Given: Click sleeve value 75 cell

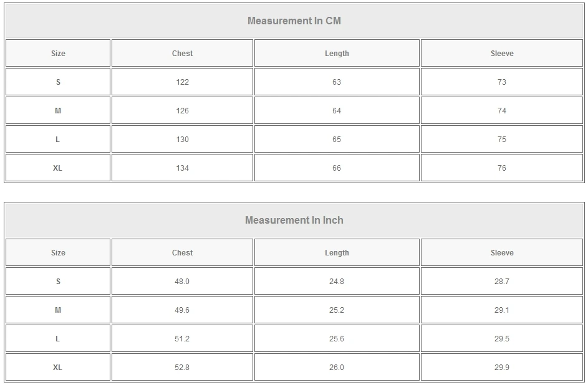Looking at the screenshot, I should coord(502,140).
